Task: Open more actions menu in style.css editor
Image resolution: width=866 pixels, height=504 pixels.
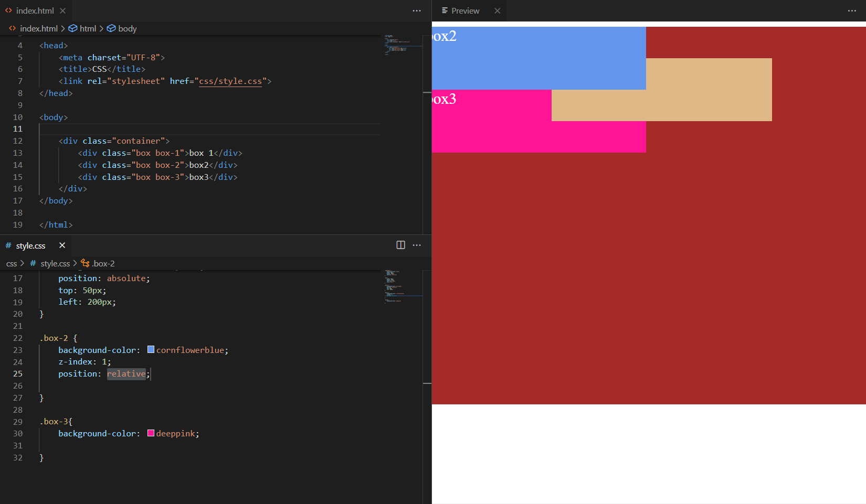Action: click(417, 245)
